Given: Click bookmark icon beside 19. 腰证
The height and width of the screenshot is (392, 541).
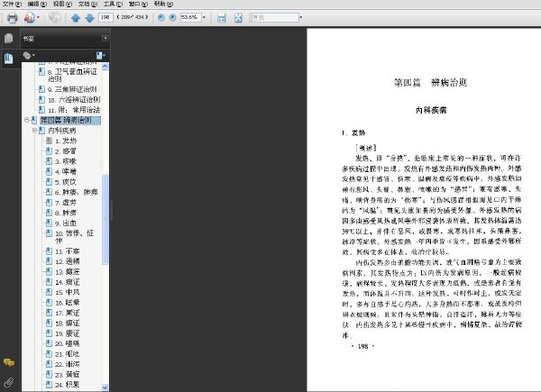Looking at the screenshot, I should (x=49, y=333).
